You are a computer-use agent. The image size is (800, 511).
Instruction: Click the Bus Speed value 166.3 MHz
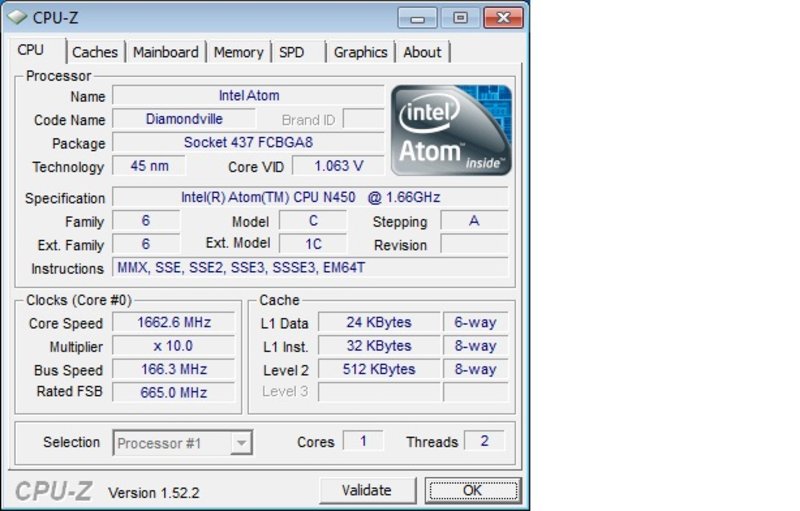(x=173, y=369)
